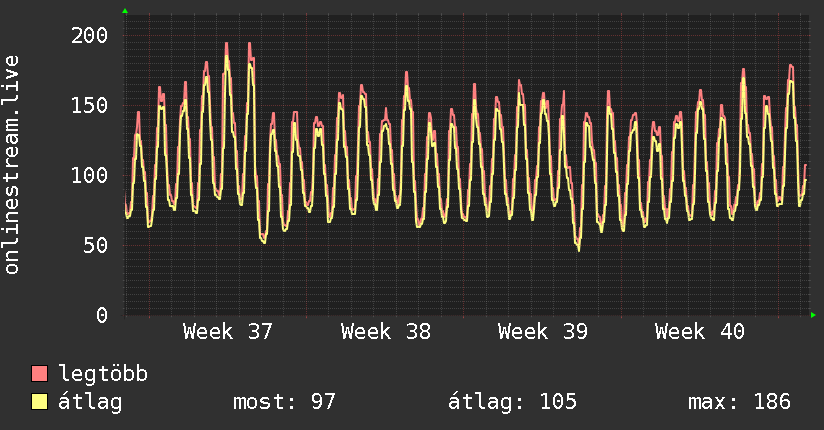Click the 'max: 186' value

[x=739, y=402]
